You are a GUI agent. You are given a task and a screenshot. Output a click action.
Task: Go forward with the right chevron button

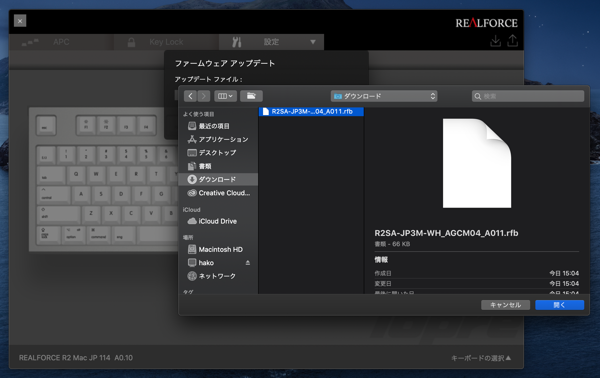[x=204, y=96]
